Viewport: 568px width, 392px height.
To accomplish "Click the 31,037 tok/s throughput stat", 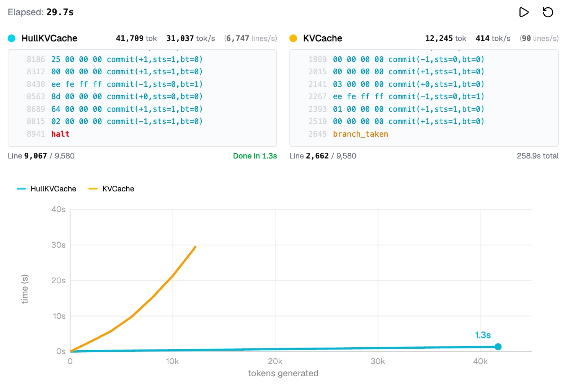I will pos(190,38).
